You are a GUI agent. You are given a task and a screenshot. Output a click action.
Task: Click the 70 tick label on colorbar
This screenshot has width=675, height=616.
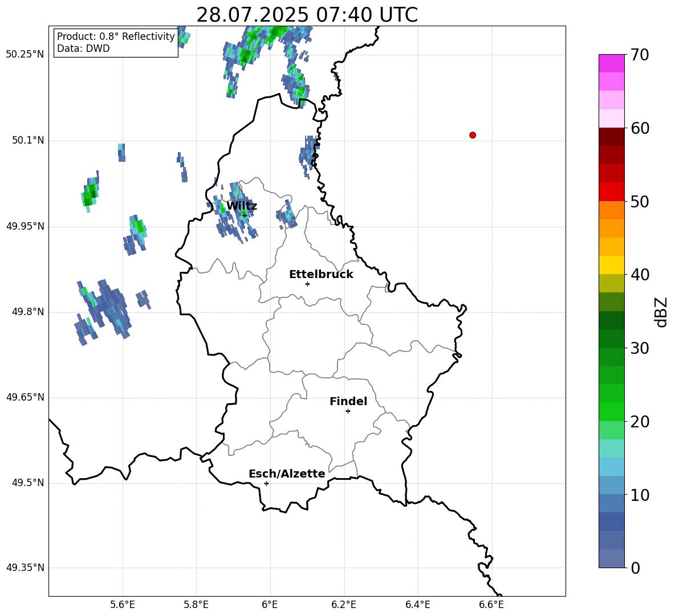coord(640,55)
